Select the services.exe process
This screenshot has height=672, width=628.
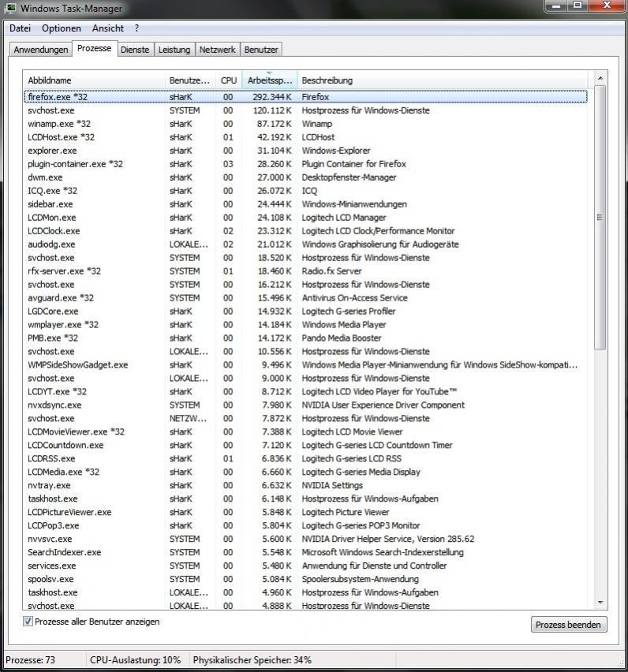click(305, 566)
